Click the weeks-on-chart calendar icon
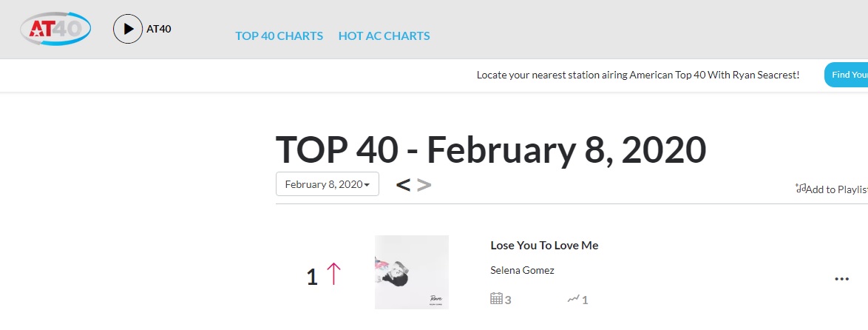The image size is (868, 330). [x=497, y=299]
